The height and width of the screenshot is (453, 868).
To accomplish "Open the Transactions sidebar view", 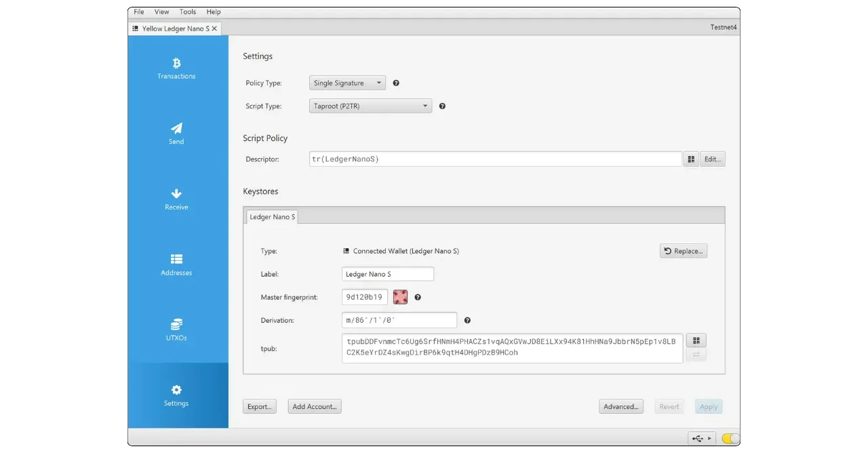I will click(x=176, y=68).
